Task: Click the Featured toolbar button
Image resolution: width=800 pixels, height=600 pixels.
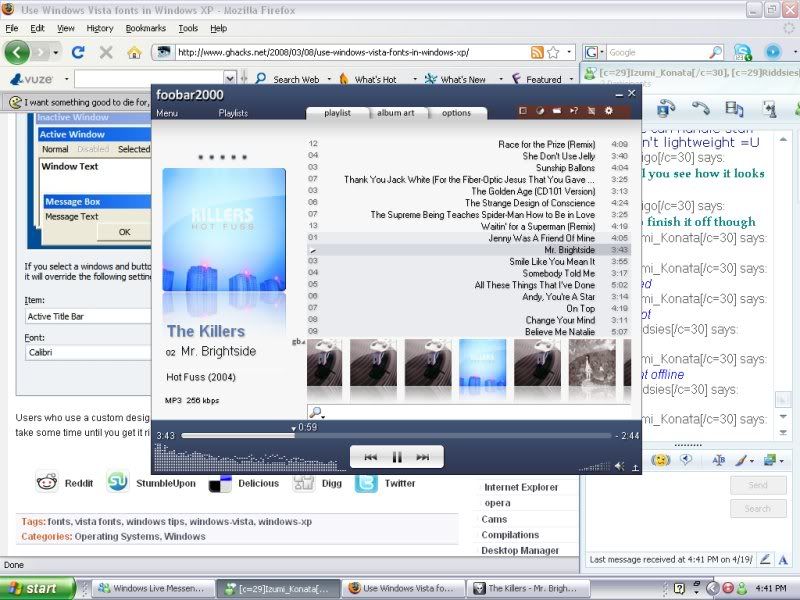Action: [x=537, y=79]
